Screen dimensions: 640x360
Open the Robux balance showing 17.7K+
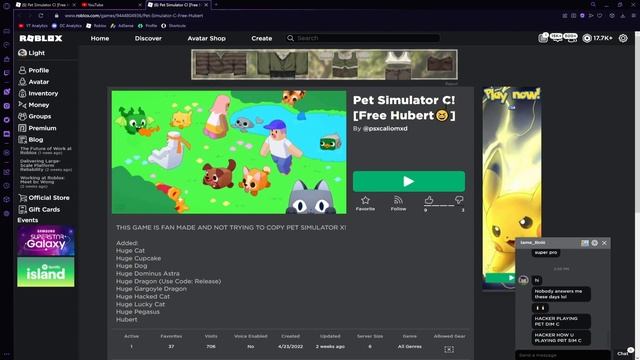point(597,38)
